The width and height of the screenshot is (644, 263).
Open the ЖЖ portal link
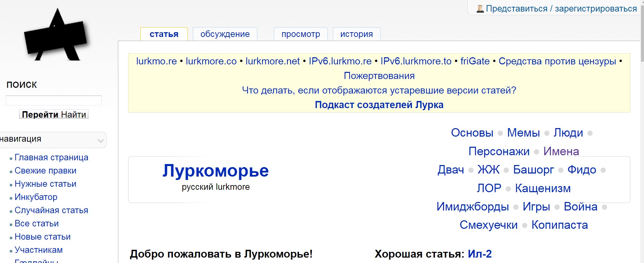(488, 169)
